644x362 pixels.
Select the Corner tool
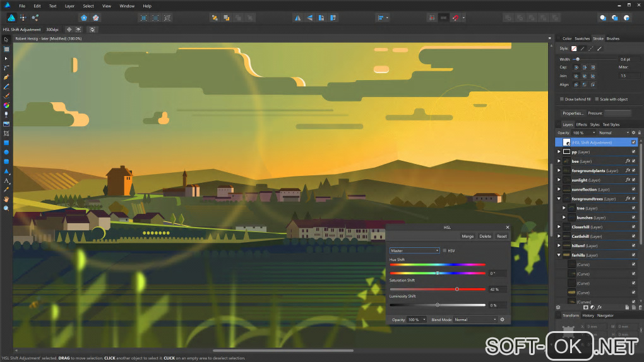6,67
